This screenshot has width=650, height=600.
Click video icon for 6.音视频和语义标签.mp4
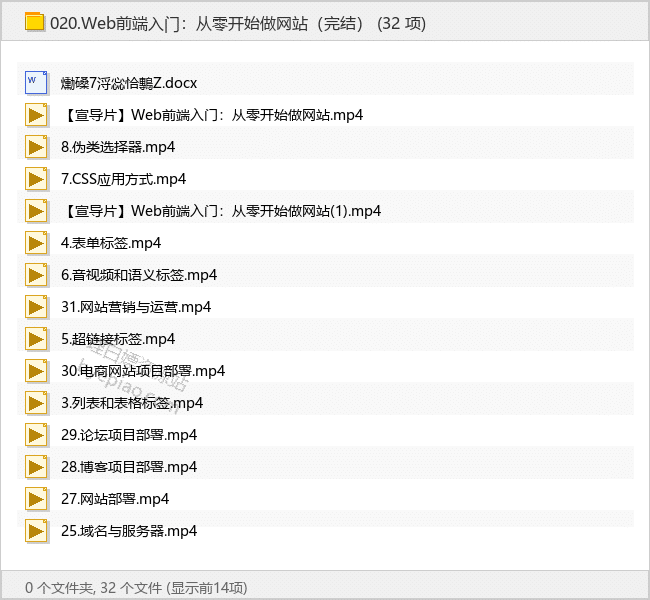tap(36, 275)
